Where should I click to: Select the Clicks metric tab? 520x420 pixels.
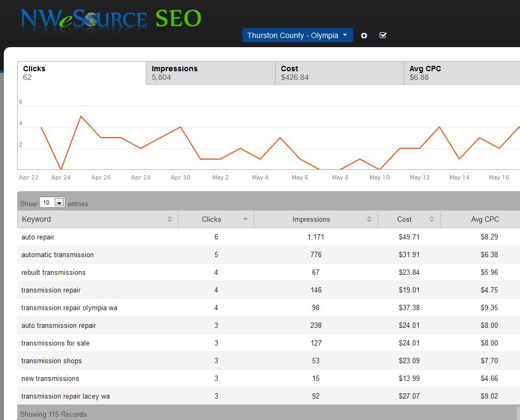click(x=81, y=73)
